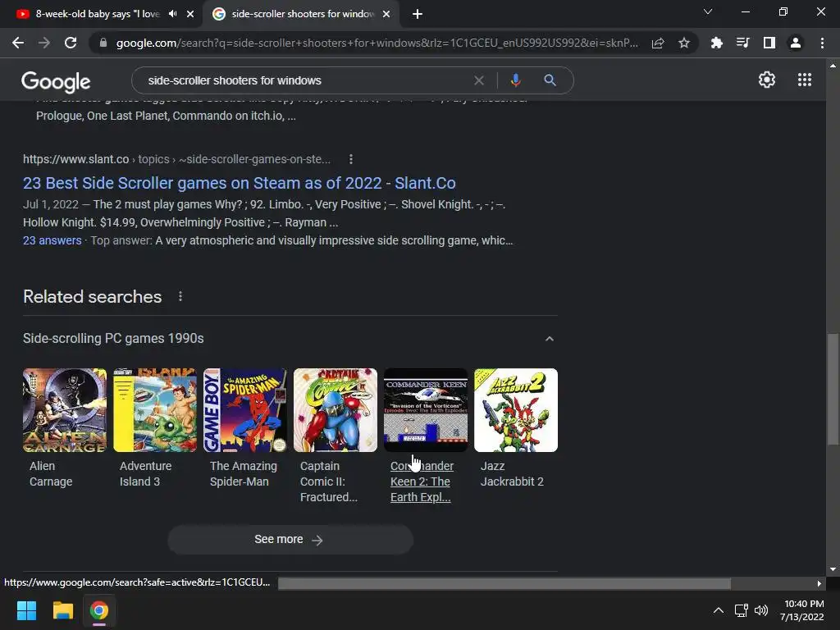
Task: Click the Alien Carnage cover thumbnail
Action: click(65, 410)
